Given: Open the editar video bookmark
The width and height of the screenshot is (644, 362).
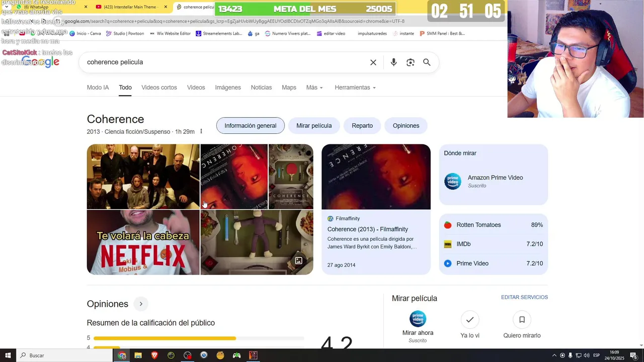Looking at the screenshot, I should coord(331,34).
